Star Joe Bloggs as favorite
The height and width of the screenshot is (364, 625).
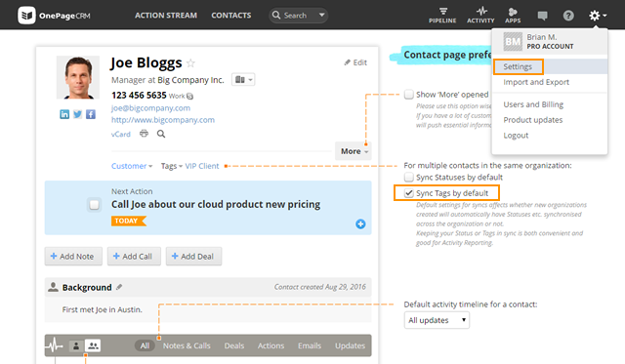click(191, 62)
